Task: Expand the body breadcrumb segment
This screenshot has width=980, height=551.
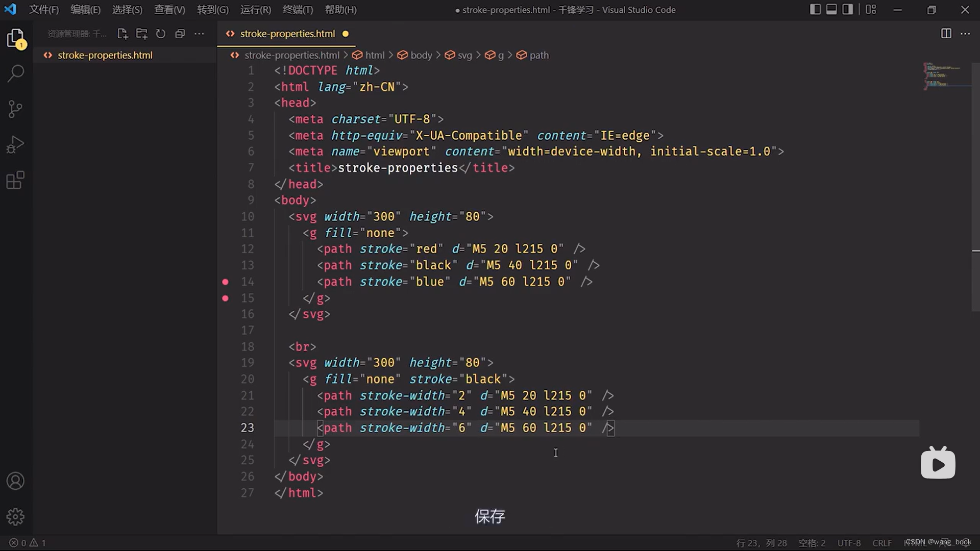Action: tap(421, 55)
